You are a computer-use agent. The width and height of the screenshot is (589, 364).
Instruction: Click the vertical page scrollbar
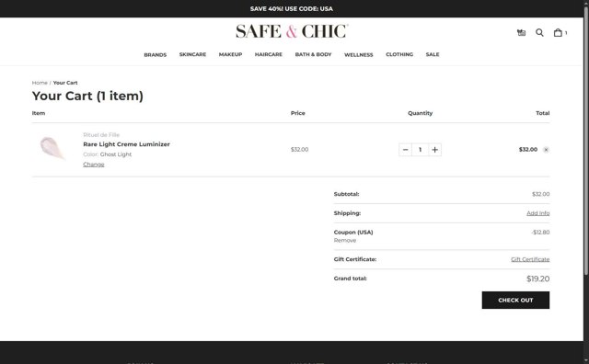coord(586,142)
